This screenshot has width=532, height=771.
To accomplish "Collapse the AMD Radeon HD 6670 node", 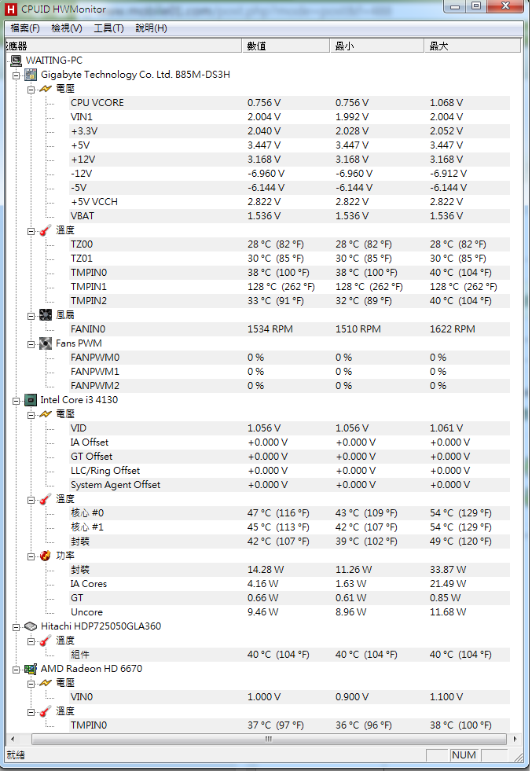I will (x=17, y=670).
